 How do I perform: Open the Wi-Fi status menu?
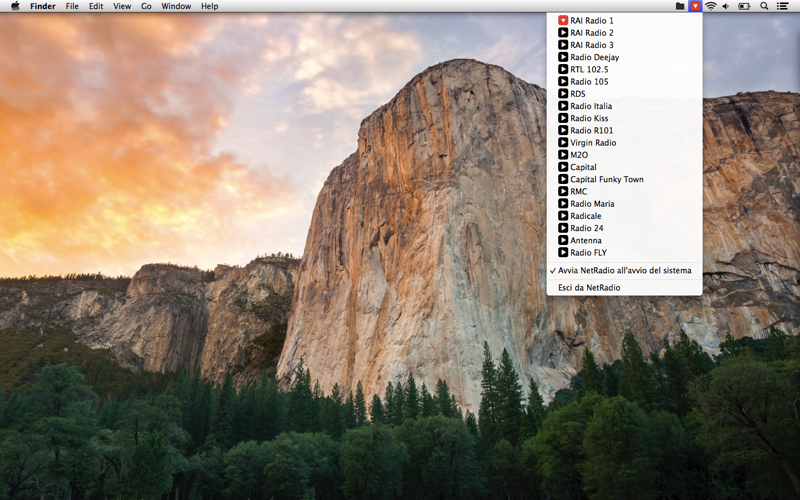click(710, 6)
